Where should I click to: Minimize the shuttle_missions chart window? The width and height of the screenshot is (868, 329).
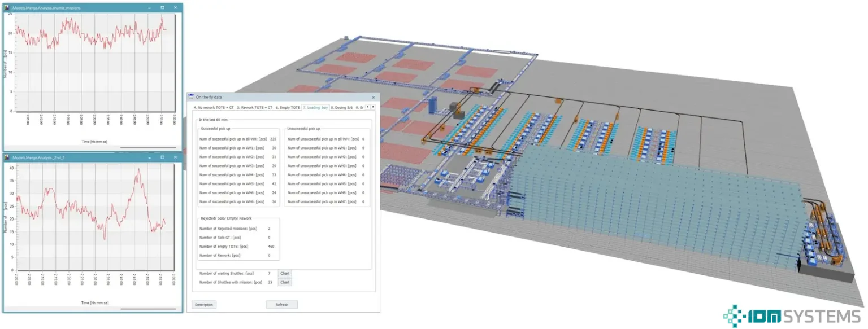pos(149,8)
